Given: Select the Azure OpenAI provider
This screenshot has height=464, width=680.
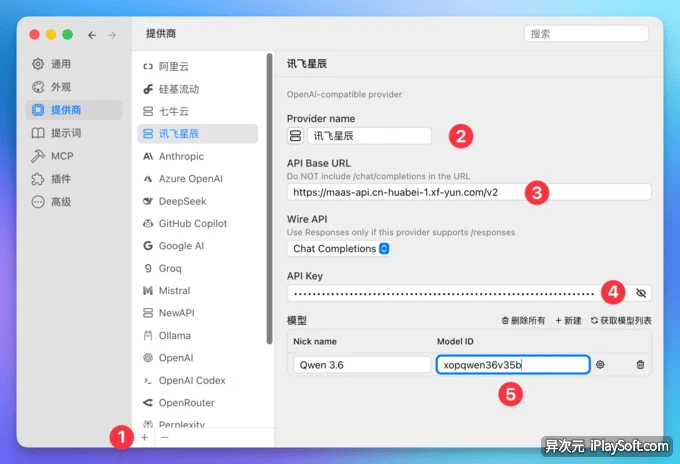Looking at the screenshot, I should 198,179.
